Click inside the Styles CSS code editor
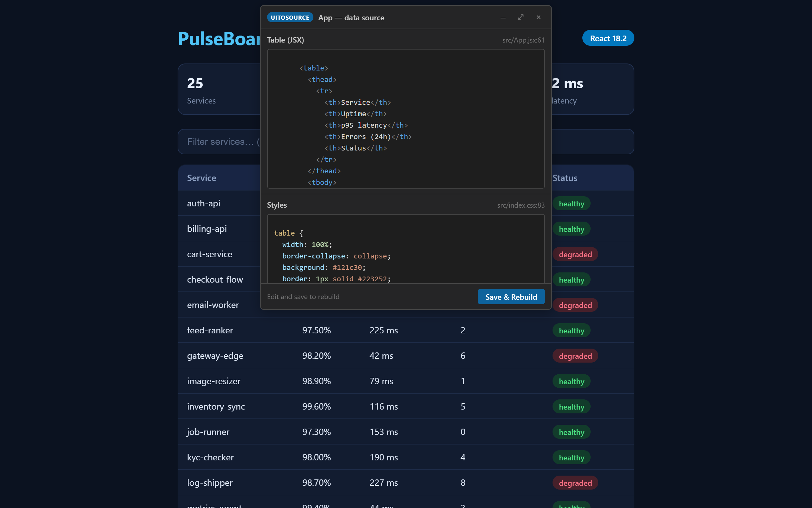 406,249
